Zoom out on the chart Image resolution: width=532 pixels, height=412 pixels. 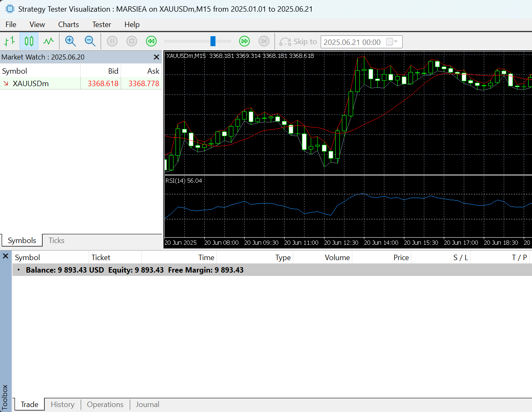(x=90, y=41)
